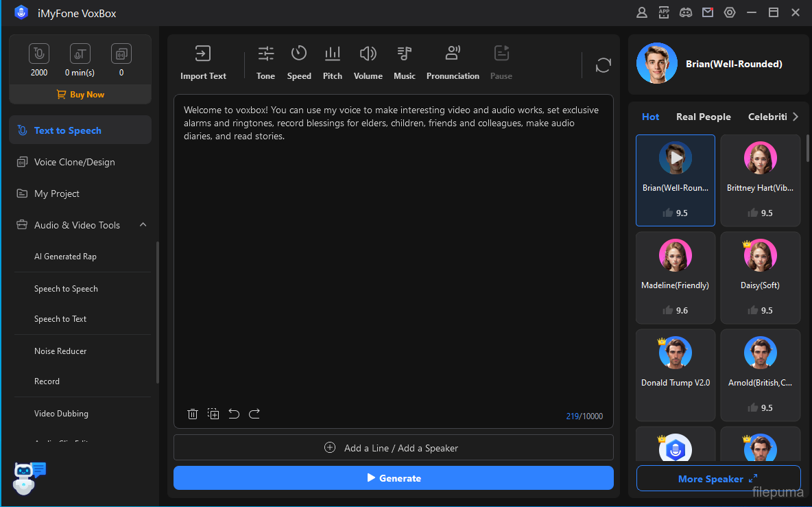Adjust Pitch using toolbar icon
The height and width of the screenshot is (507, 812).
pos(333,62)
